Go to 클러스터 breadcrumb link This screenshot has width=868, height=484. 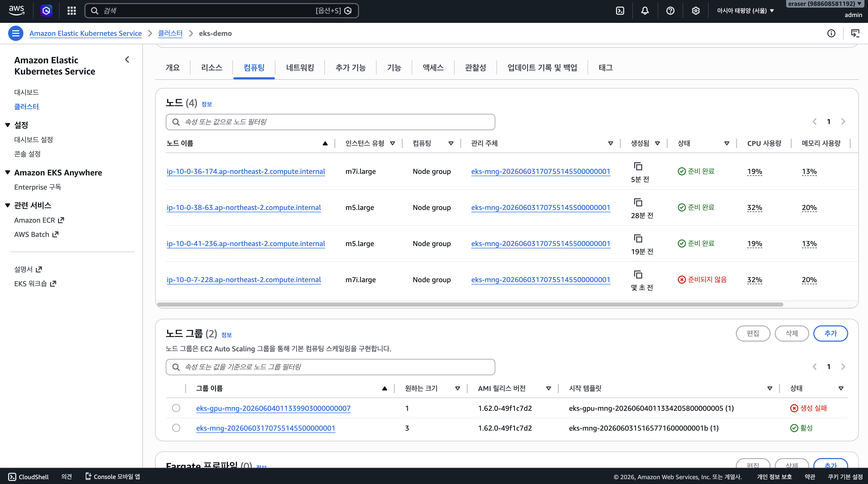(x=170, y=33)
